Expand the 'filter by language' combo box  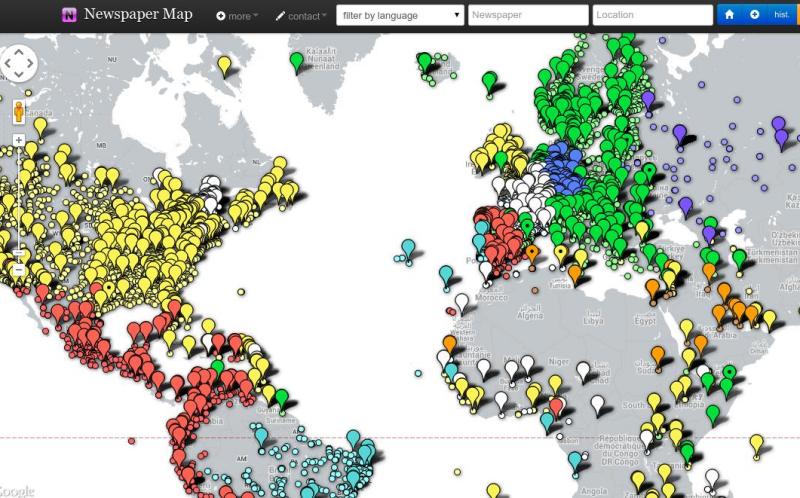point(400,15)
